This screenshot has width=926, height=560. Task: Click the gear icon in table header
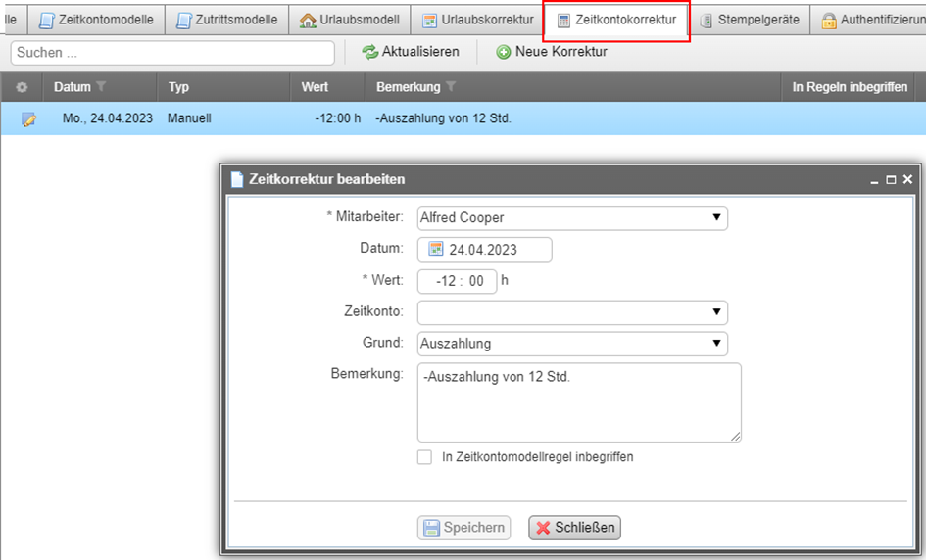(x=22, y=87)
